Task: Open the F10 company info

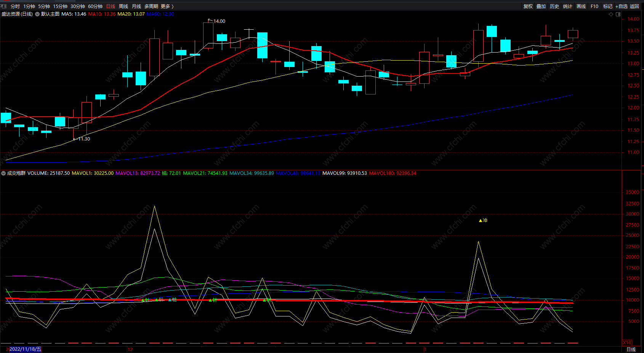Action: click(594, 6)
